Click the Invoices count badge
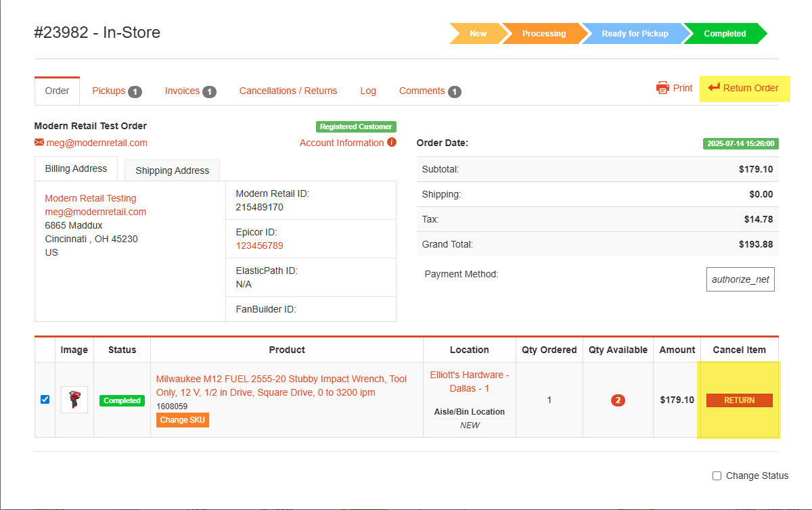This screenshot has width=812, height=510. 209,91
